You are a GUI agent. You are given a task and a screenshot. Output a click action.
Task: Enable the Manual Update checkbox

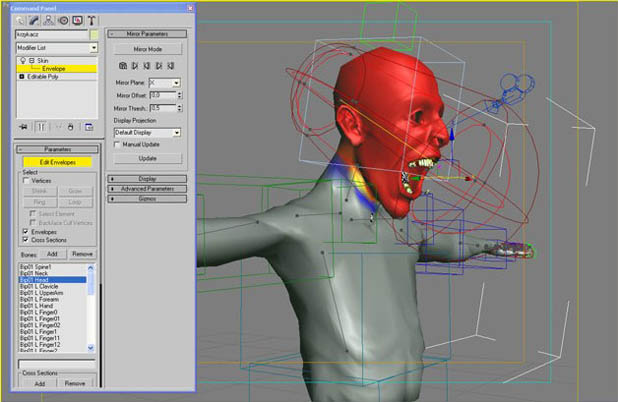117,145
